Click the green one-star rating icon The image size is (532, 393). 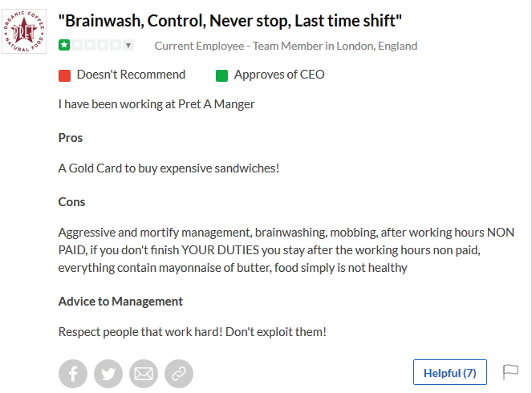click(x=64, y=46)
